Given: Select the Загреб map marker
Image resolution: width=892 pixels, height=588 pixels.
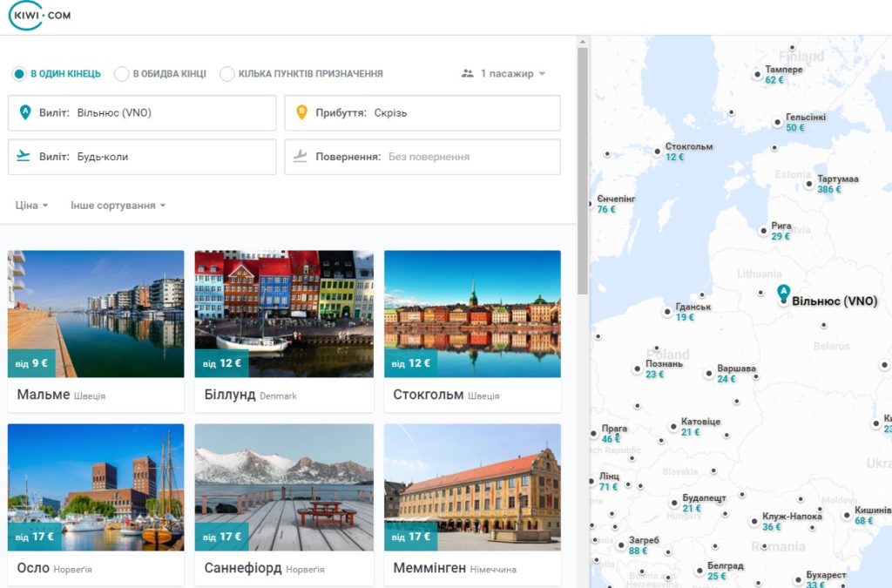Looking at the screenshot, I should tap(620, 545).
